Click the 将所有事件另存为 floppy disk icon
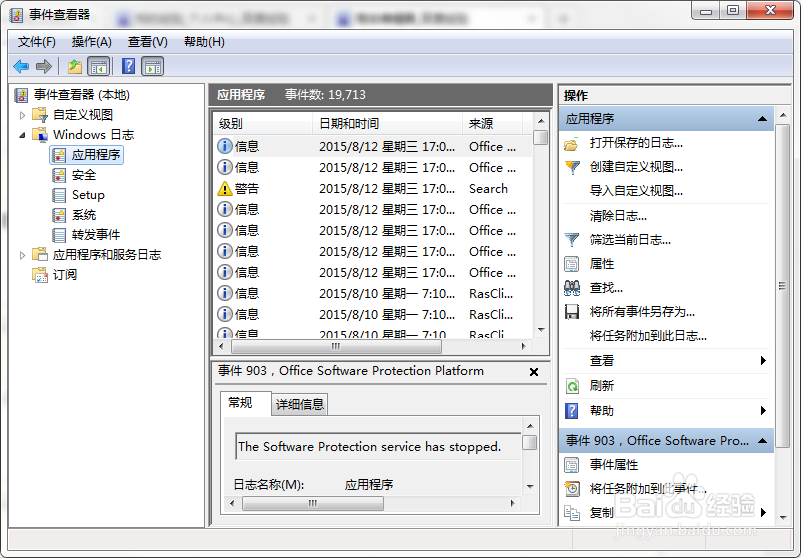 (x=572, y=312)
